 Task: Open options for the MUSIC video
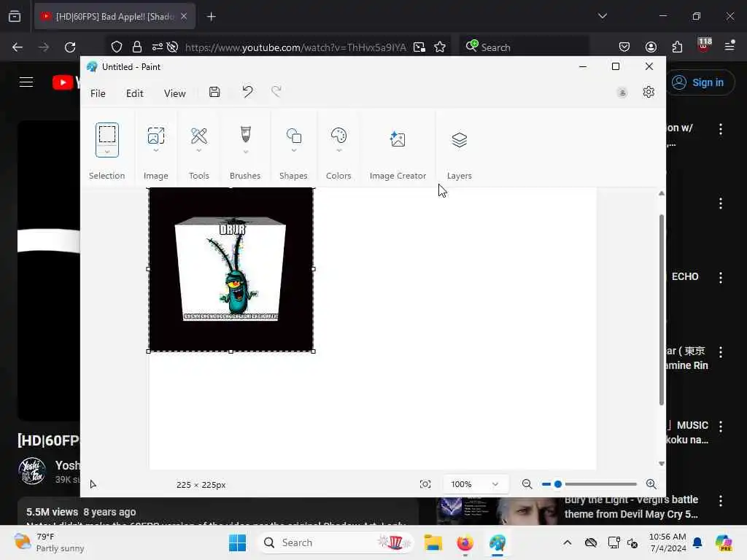click(720, 426)
